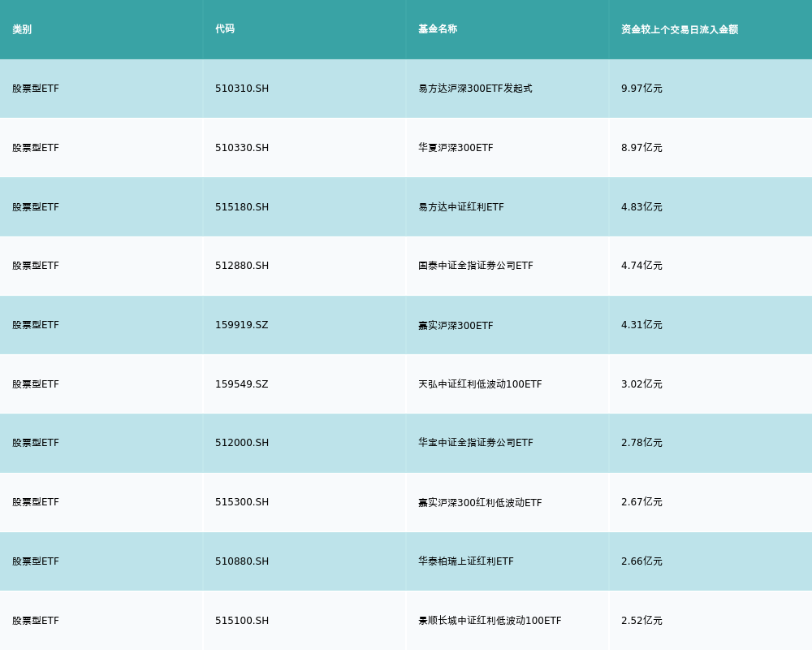
Task: Click the 2.66亿元 inflow value
Action: click(x=641, y=561)
